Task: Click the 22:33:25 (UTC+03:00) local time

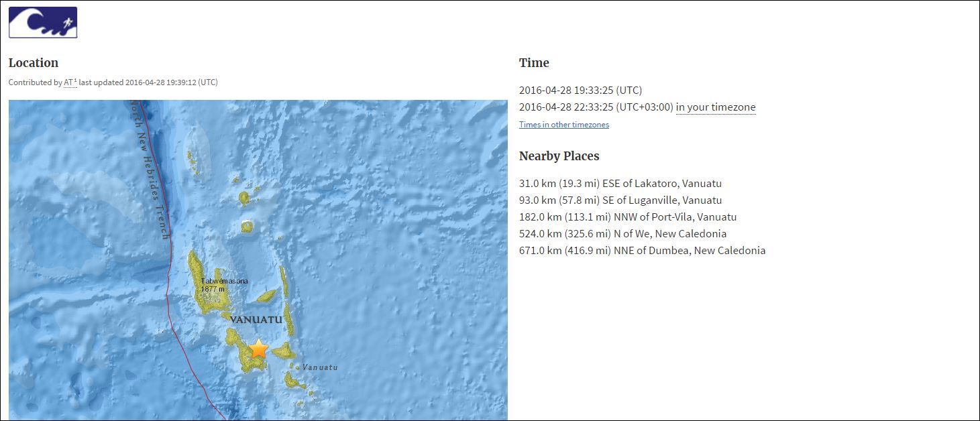Action: (596, 107)
